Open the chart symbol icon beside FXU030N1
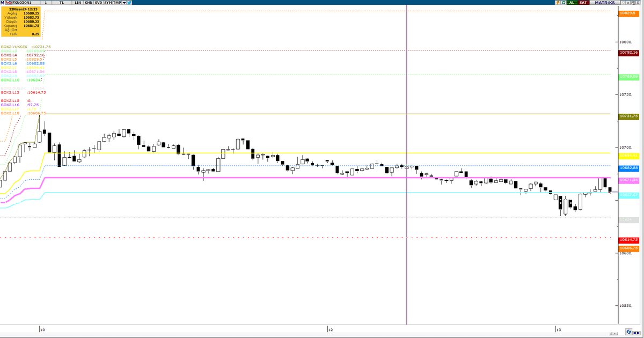Viewport: 644px width, 338px height. pos(9,3)
